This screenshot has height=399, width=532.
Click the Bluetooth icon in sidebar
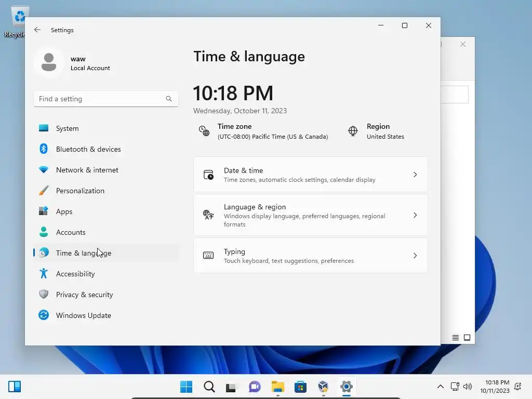coord(44,149)
